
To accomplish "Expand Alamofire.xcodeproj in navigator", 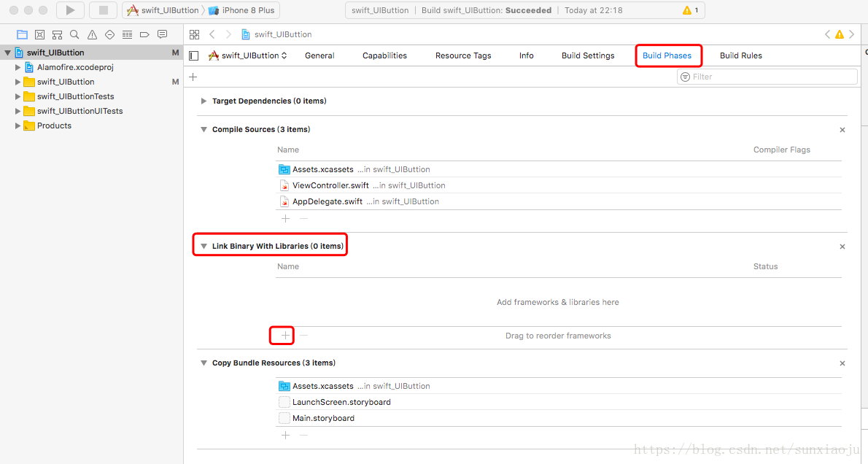I will 18,67.
